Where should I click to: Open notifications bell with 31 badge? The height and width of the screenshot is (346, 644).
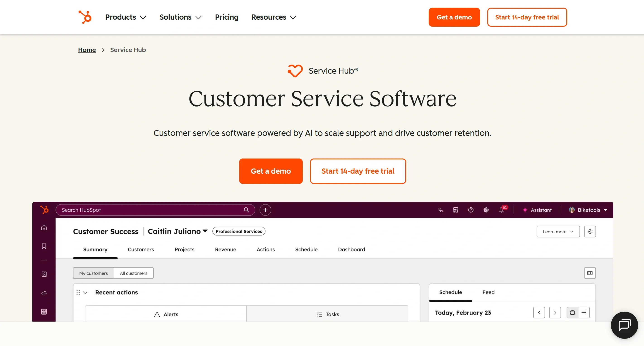[x=502, y=209]
